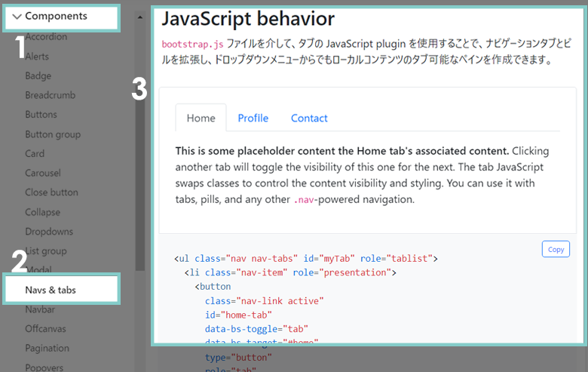Go to Carousel in sidebar

42,173
